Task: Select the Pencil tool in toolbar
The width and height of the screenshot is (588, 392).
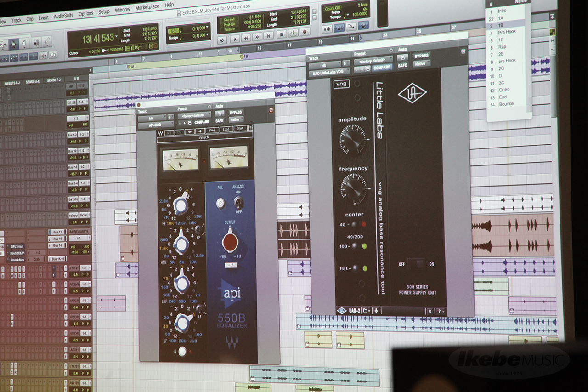Action: pyautogui.click(x=46, y=42)
